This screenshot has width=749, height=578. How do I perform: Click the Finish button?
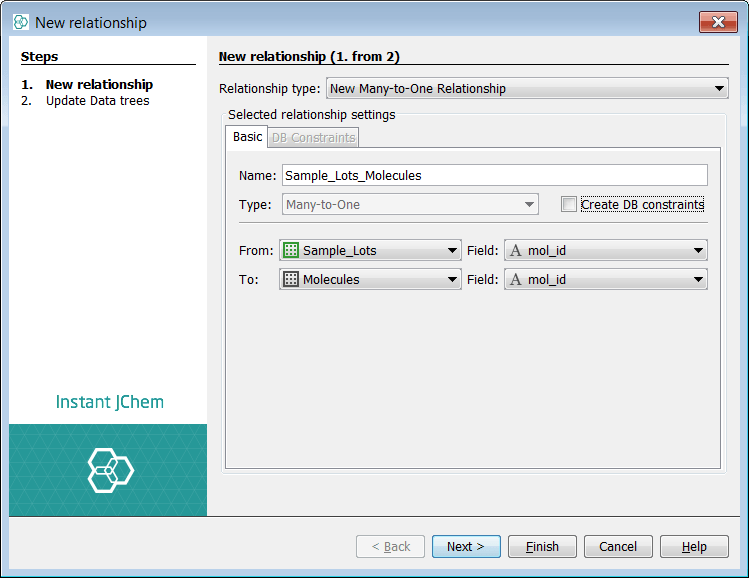click(x=542, y=547)
